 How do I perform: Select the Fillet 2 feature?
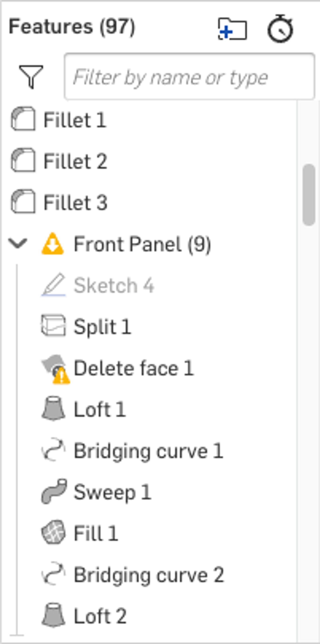click(x=75, y=161)
